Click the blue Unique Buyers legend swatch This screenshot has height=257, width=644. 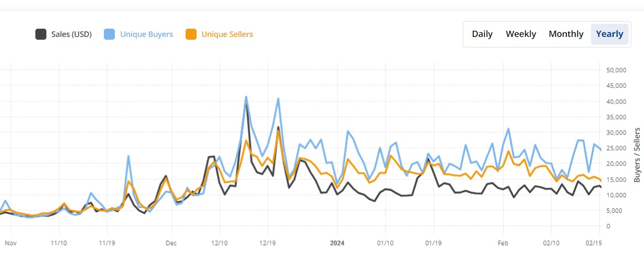pyautogui.click(x=109, y=34)
